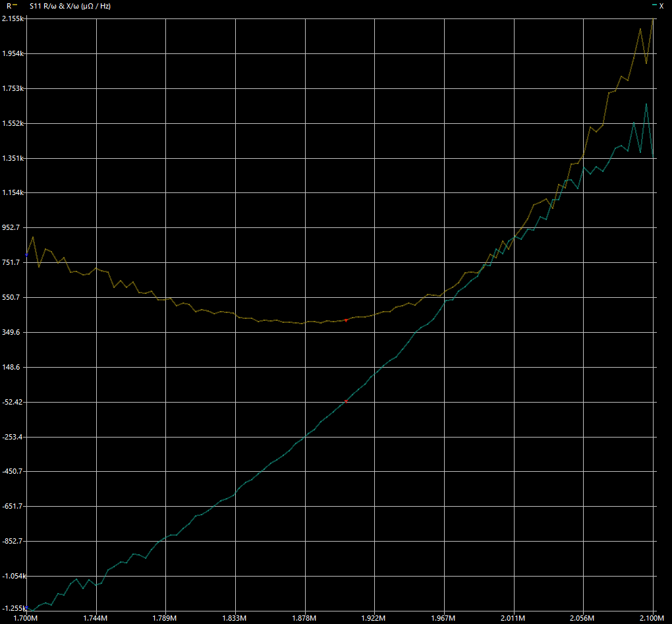
Task: Click the X legend marker at top right
Action: click(656, 5)
